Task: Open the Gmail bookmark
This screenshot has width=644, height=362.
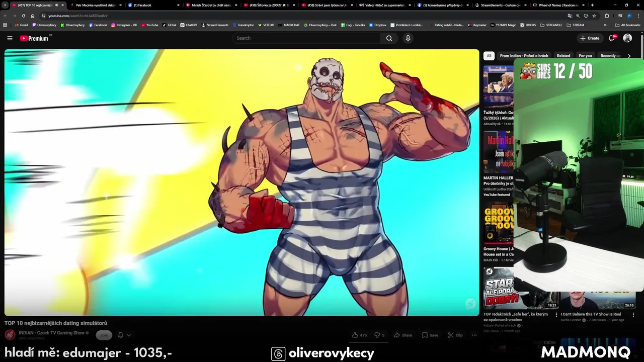Action: click(22, 25)
